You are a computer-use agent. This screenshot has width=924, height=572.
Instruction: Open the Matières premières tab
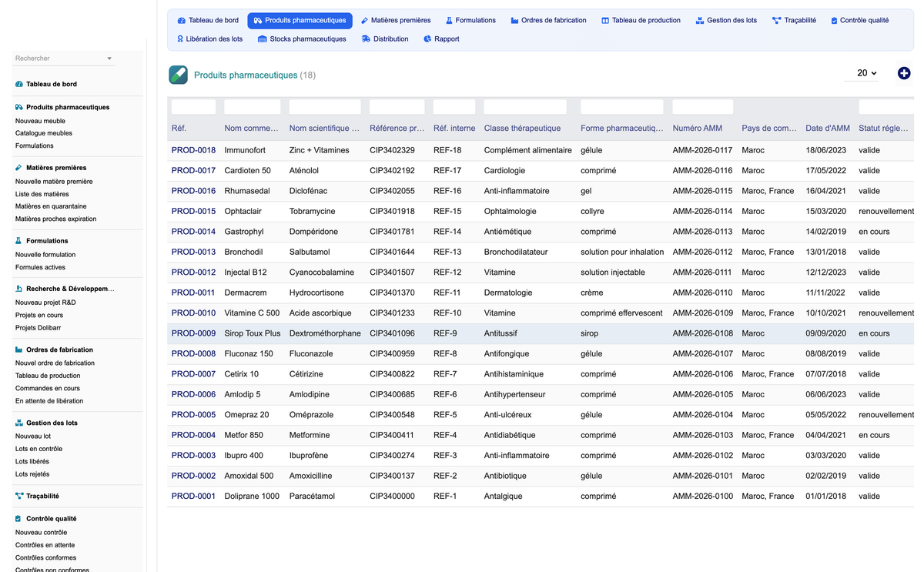click(396, 21)
